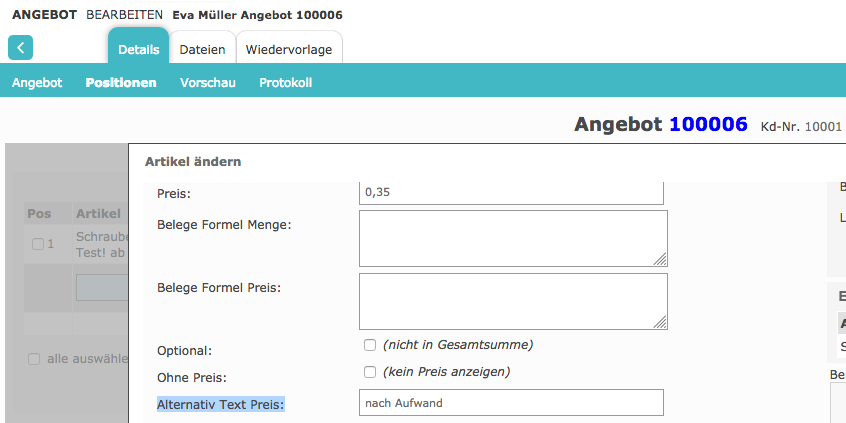The image size is (846, 423).
Task: Edit the Alternativ Text Preis field
Action: [x=510, y=403]
